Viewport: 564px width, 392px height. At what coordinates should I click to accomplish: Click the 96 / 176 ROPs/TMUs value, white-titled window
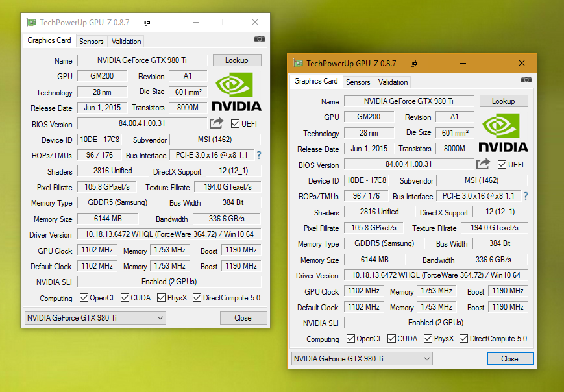[100, 155]
